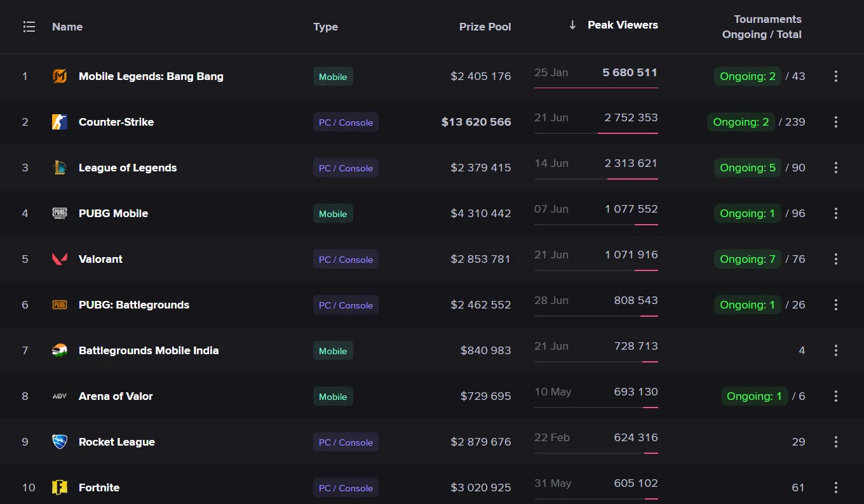Viewport: 864px width, 504px height.
Task: Open more options for League of Legends
Action: coord(836,168)
